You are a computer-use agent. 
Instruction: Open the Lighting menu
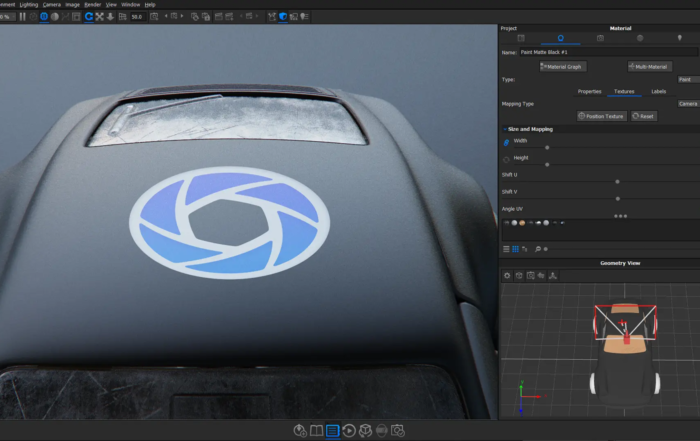(x=29, y=4)
